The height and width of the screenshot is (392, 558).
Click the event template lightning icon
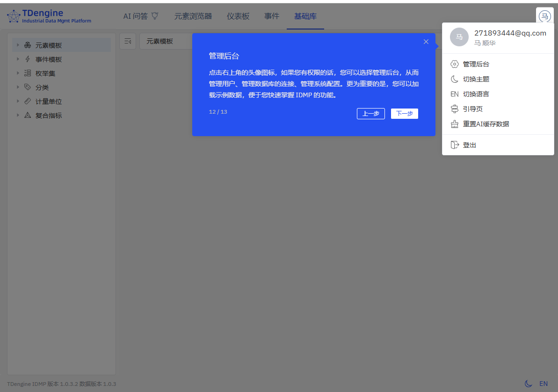pos(28,59)
